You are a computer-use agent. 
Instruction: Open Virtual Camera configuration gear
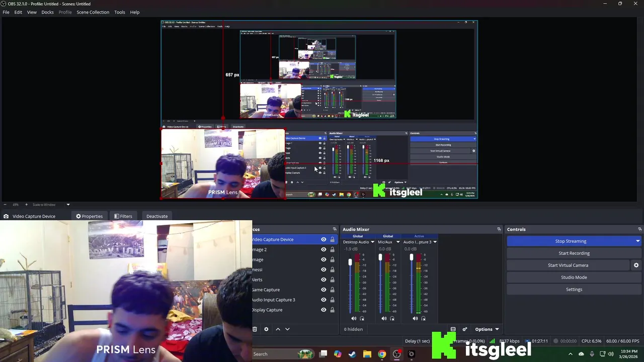[x=636, y=265]
